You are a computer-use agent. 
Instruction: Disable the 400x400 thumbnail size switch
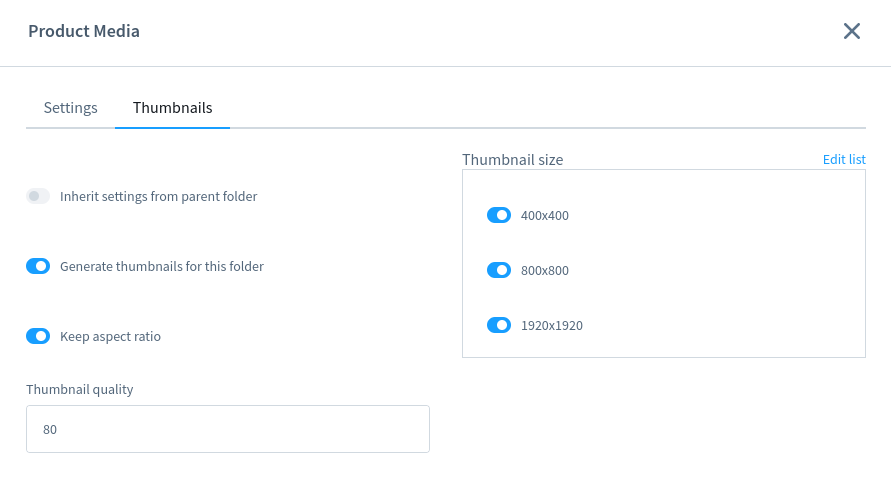499,215
